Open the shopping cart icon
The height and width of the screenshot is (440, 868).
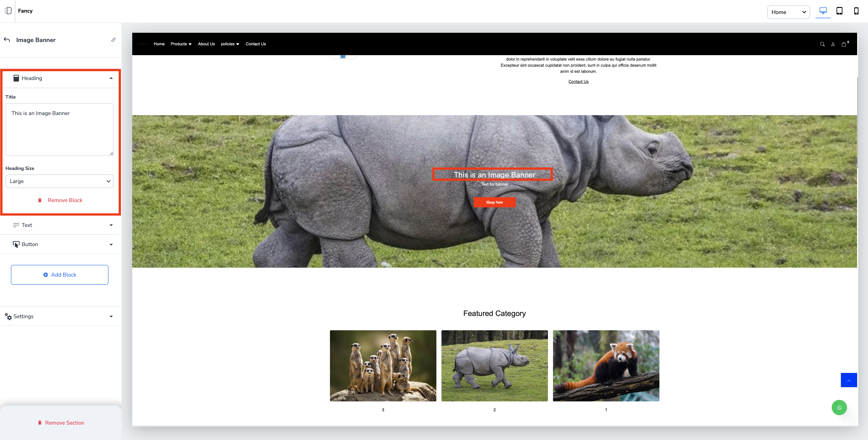click(x=844, y=44)
